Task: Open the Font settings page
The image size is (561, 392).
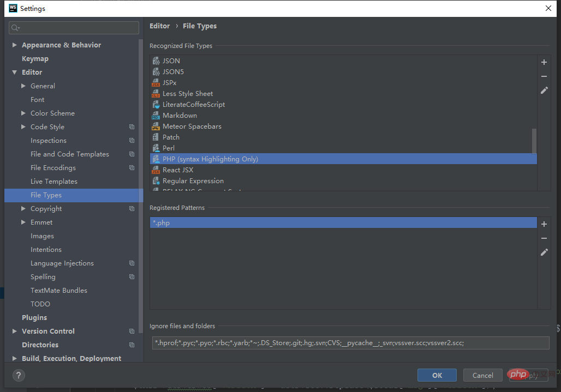Action: tap(38, 100)
